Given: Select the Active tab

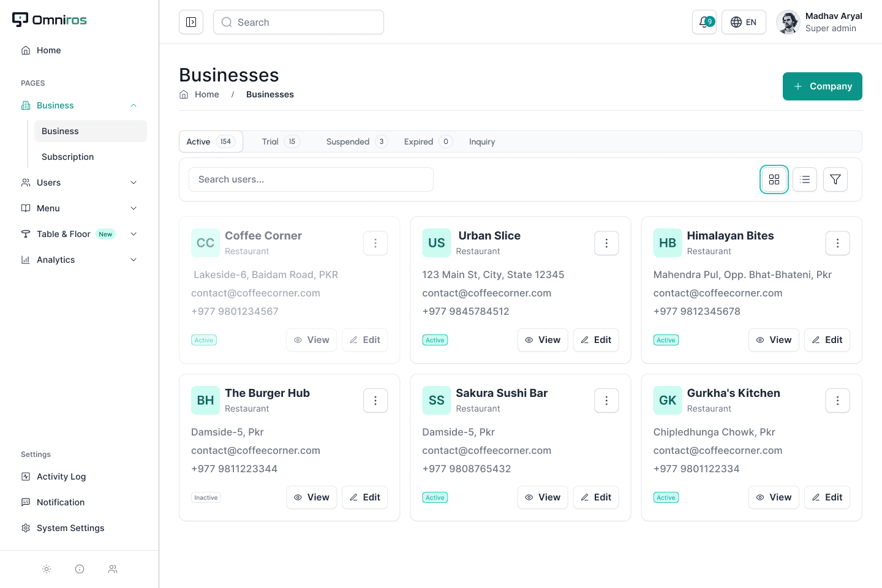Looking at the screenshot, I should (x=211, y=141).
